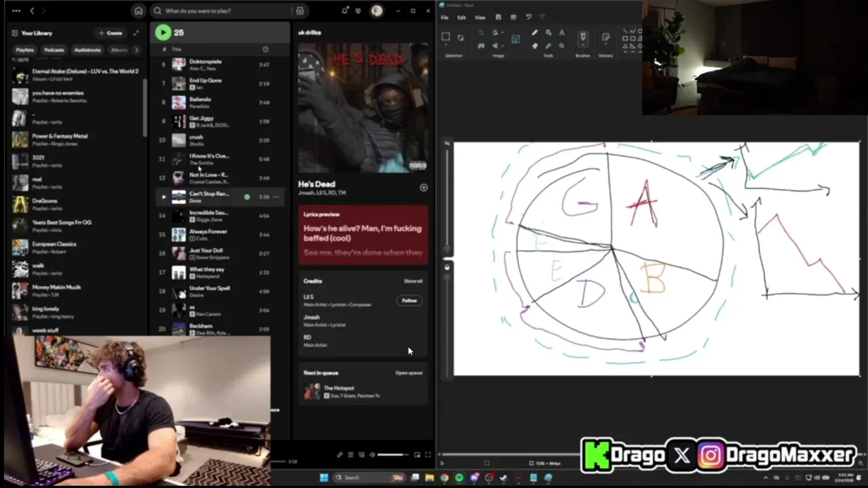Open Spotify three-dot main menu

(x=16, y=11)
